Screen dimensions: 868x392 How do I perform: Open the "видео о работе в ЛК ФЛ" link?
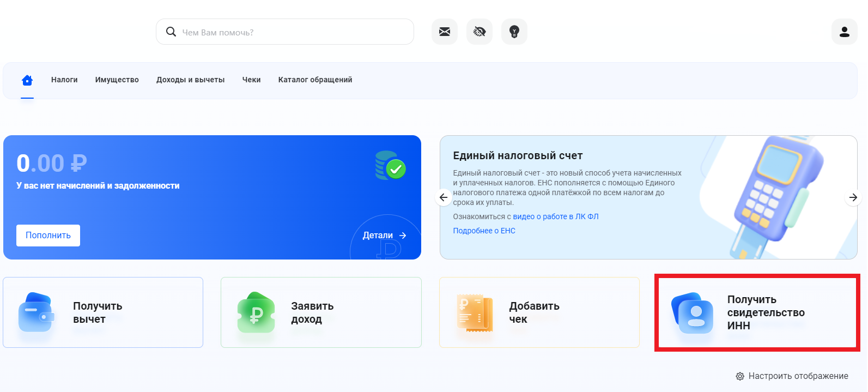coord(556,216)
